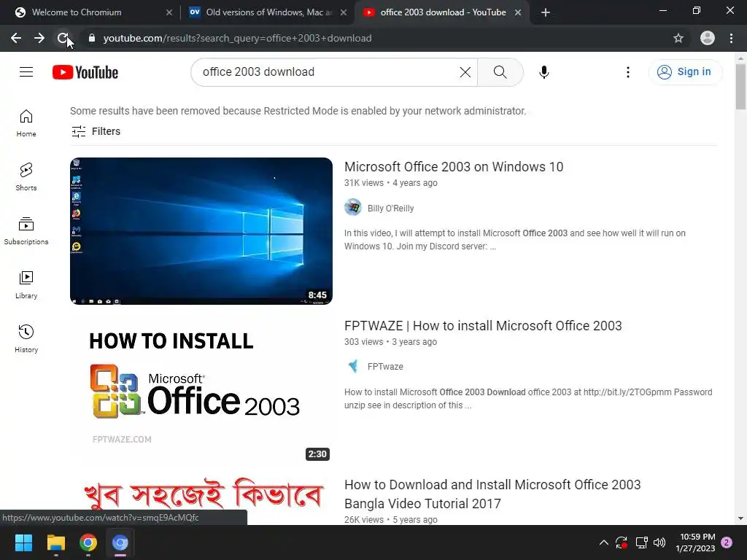Open the Bangla Video Tutorial 2017 title
Image resolution: width=747 pixels, height=560 pixels.
coord(492,494)
